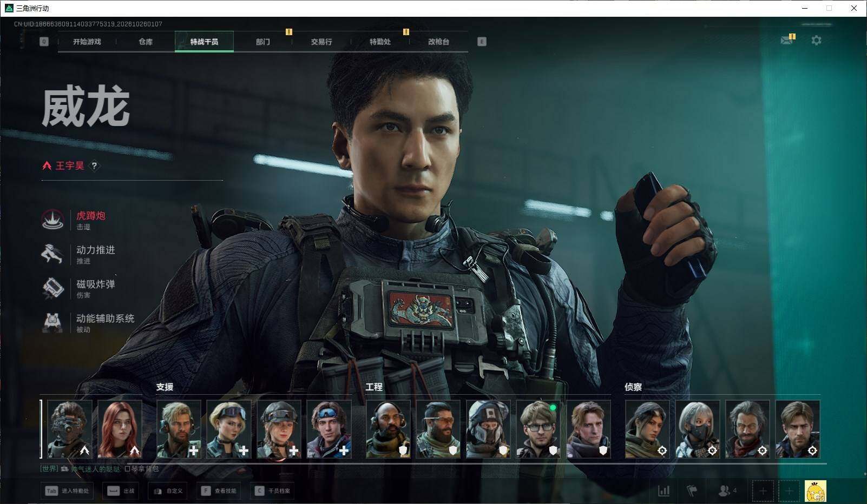Open the 部门 tab
Screen dimensions: 867x504
pyautogui.click(x=263, y=42)
